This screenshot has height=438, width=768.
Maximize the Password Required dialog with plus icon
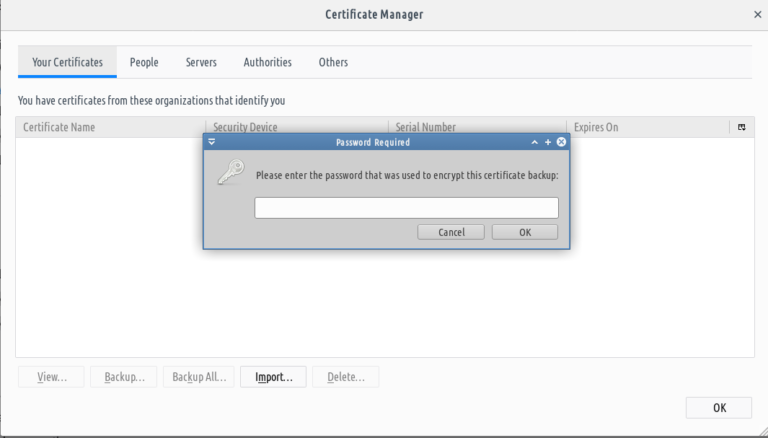point(548,142)
